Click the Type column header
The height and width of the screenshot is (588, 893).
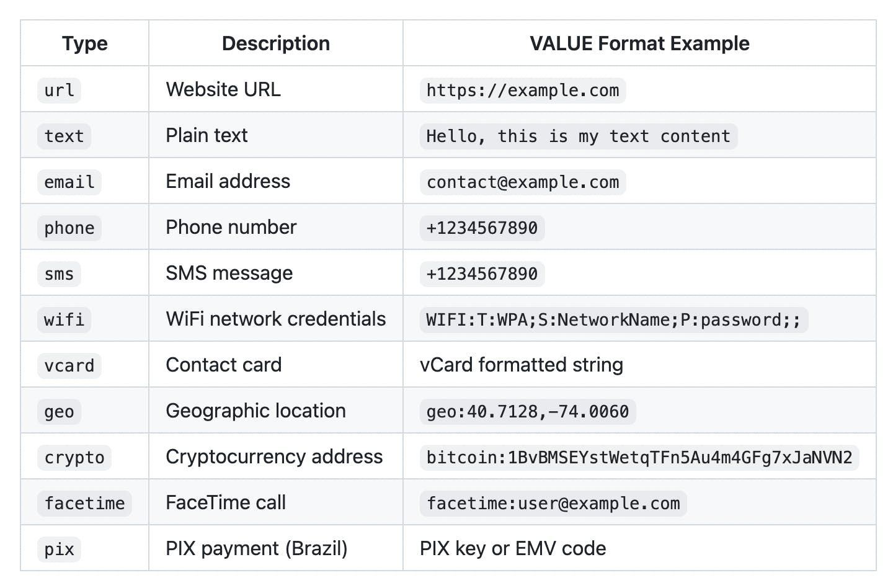pos(84,43)
